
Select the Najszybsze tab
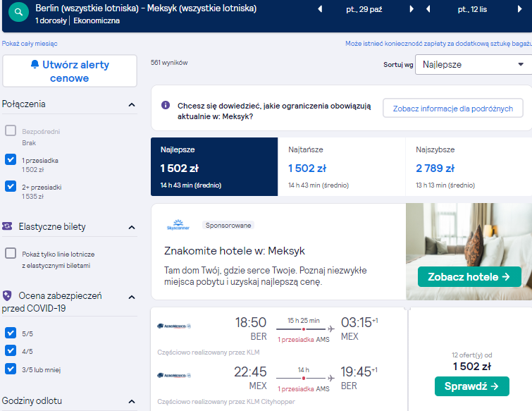click(469, 166)
